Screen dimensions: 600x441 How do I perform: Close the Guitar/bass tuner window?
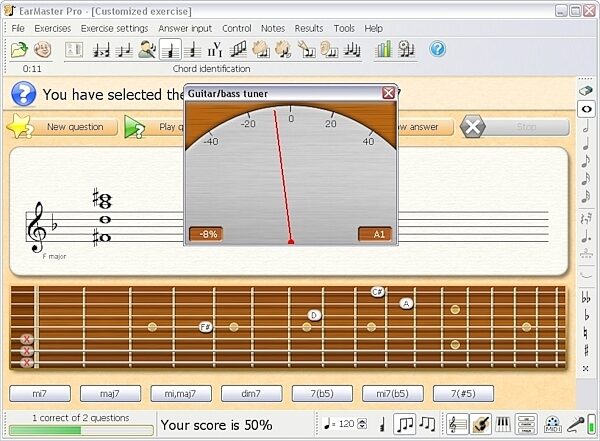click(388, 93)
